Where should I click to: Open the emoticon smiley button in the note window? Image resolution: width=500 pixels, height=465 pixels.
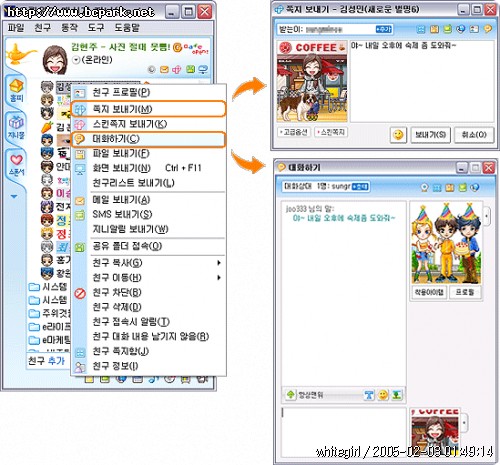398,135
